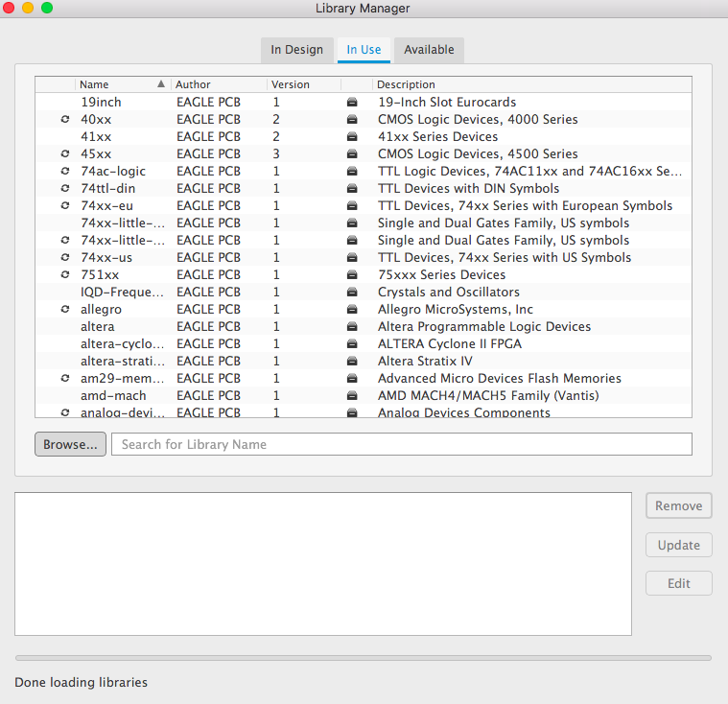Click 'Altera Programmable Logic Devices' description
The width and height of the screenshot is (728, 704).
pyautogui.click(x=484, y=326)
